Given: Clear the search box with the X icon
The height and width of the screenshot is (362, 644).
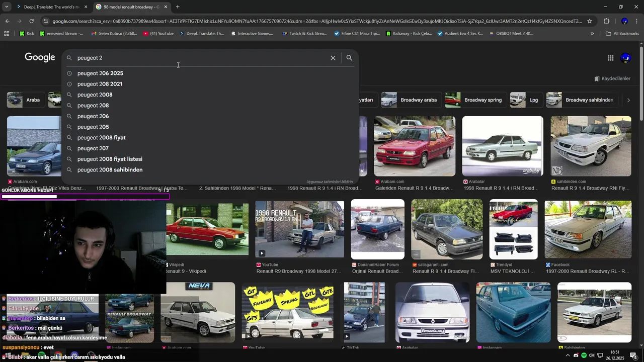Looking at the screenshot, I should 333,58.
